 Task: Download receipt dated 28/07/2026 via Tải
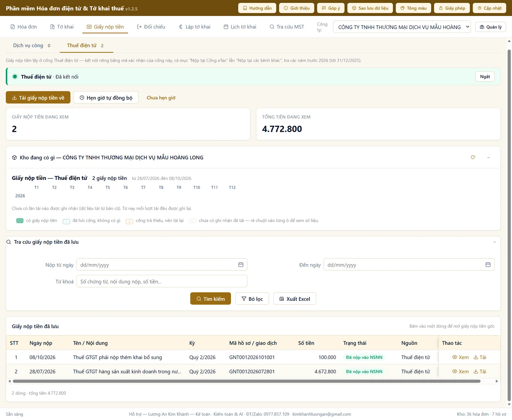(480, 371)
